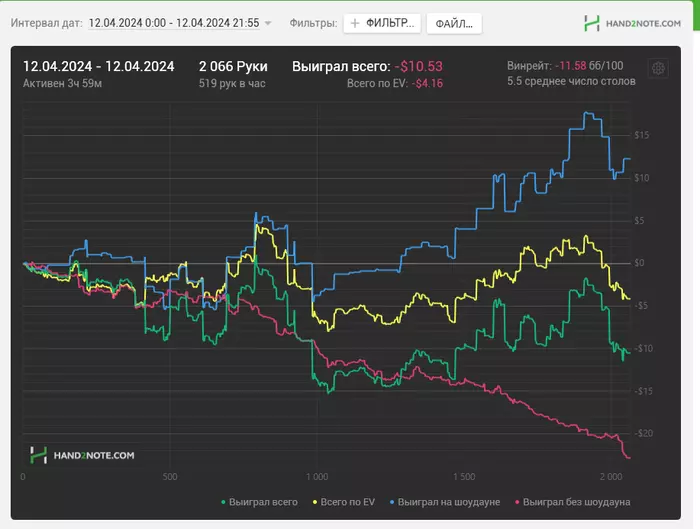Click the $10 y-axis label
This screenshot has width=700, height=529.
pyautogui.click(x=642, y=178)
